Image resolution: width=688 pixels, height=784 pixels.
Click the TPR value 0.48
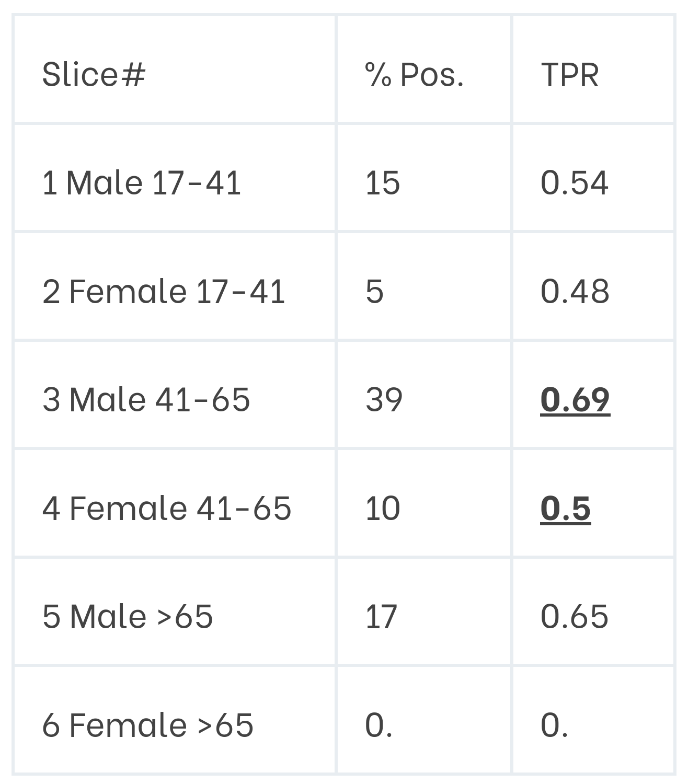pyautogui.click(x=575, y=291)
